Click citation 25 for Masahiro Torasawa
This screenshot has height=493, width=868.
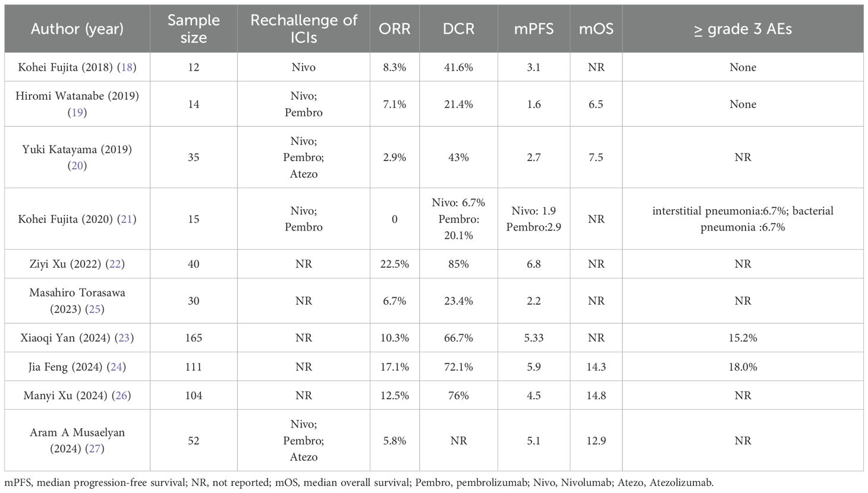(95, 309)
